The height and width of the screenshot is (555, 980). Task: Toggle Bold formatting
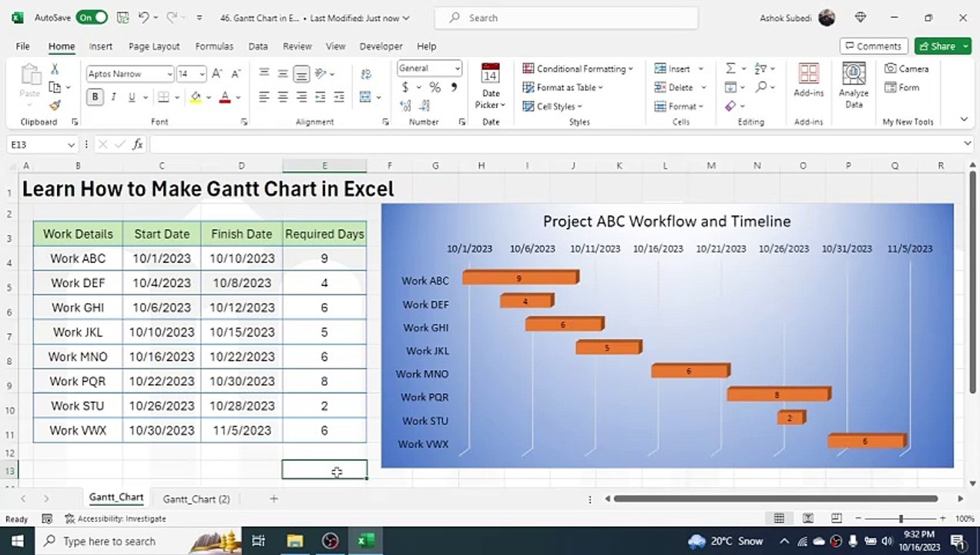click(x=95, y=97)
